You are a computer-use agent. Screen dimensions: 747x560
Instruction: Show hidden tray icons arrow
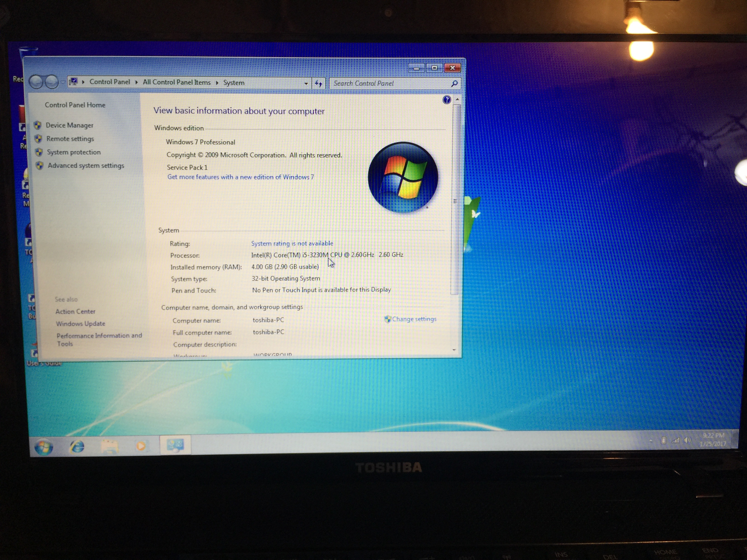point(650,441)
